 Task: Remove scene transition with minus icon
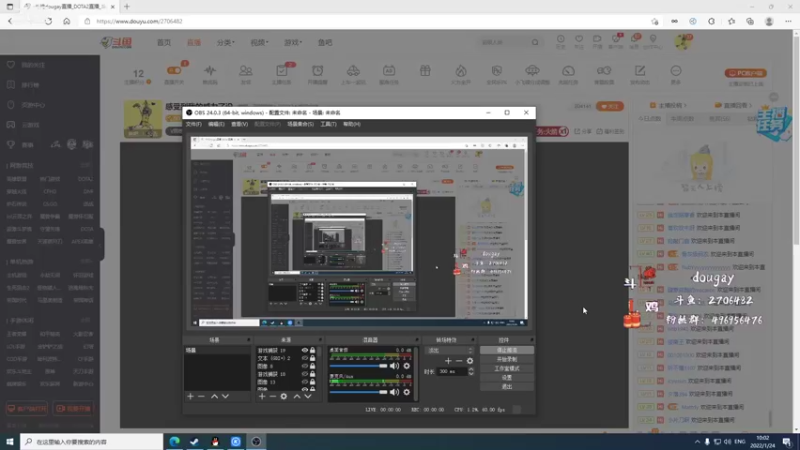click(459, 361)
